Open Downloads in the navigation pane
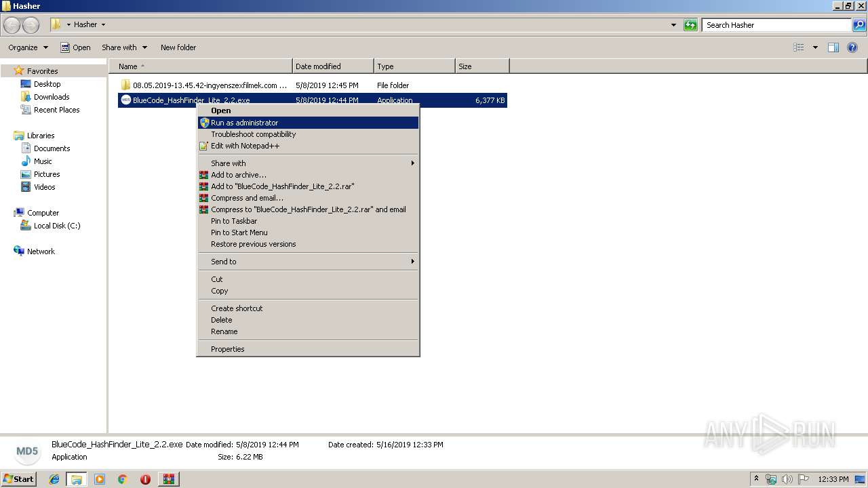Image resolution: width=868 pixels, height=488 pixels. [52, 97]
